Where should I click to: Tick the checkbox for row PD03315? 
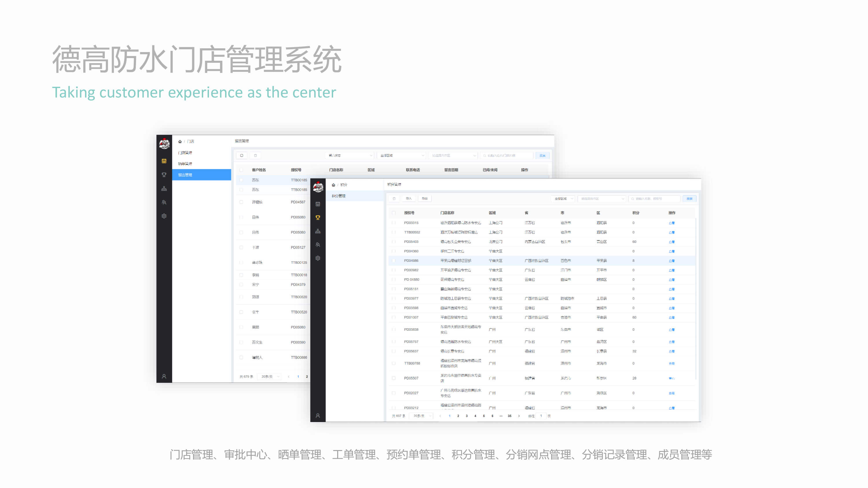394,223
